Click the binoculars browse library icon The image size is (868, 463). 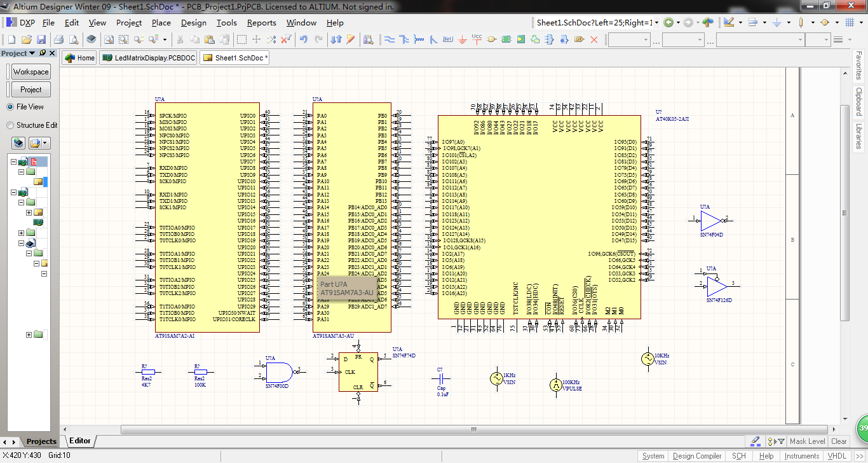coord(369,39)
